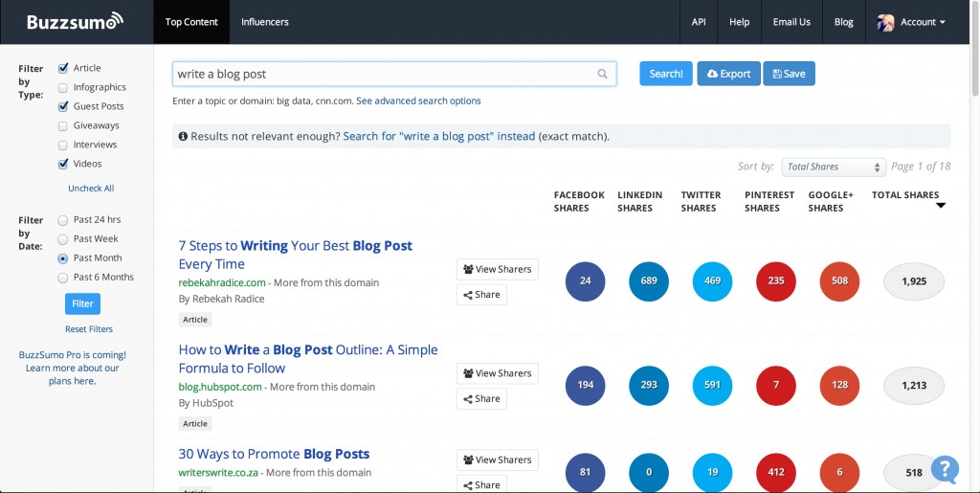Click Facebook shares circle showing 24

click(x=585, y=281)
